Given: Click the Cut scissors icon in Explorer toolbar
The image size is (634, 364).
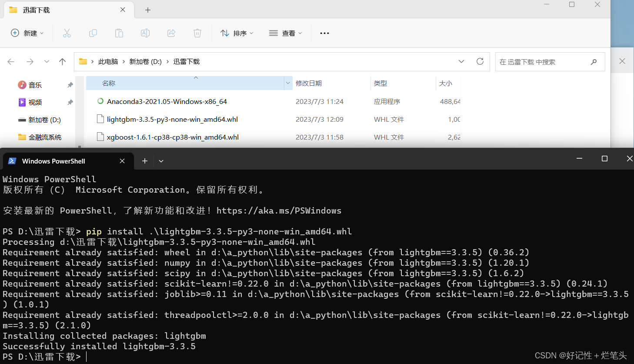Looking at the screenshot, I should [x=67, y=33].
